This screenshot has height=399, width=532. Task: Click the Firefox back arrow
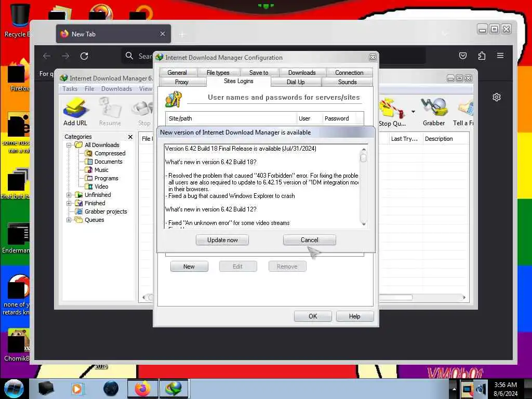pyautogui.click(x=47, y=56)
